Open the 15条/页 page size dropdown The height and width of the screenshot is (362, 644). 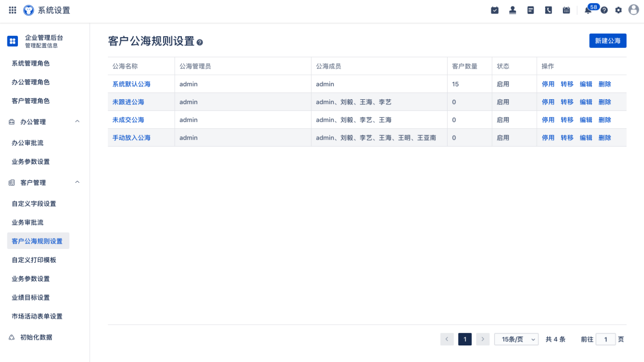click(516, 339)
